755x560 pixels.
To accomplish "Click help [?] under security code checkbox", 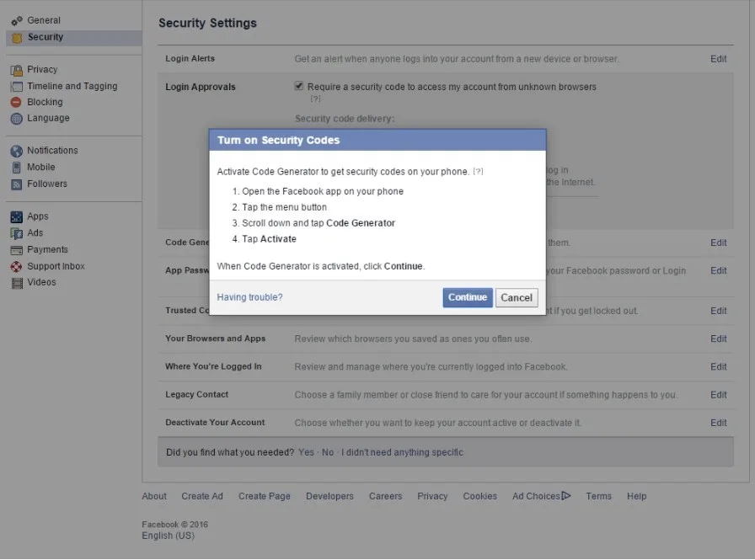I will (x=315, y=99).
